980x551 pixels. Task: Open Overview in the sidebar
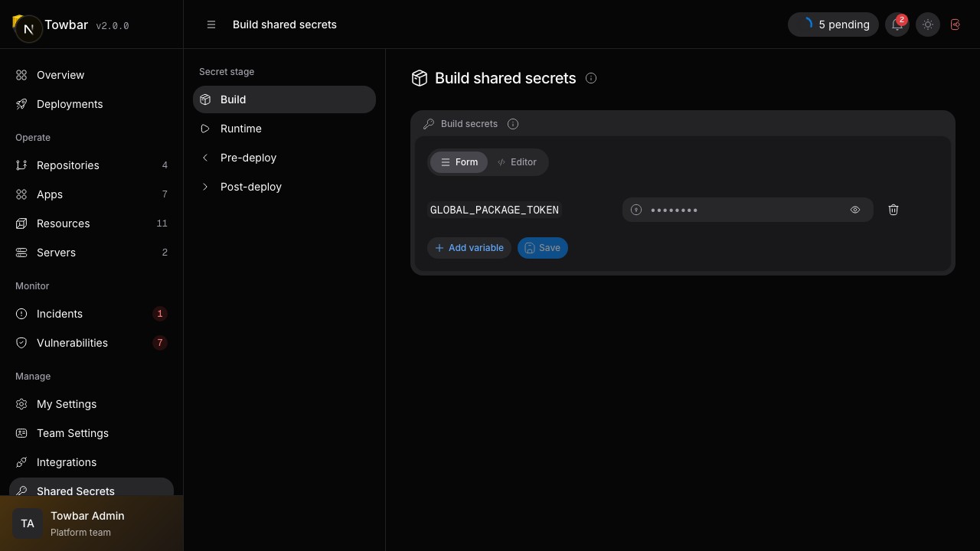91,75
